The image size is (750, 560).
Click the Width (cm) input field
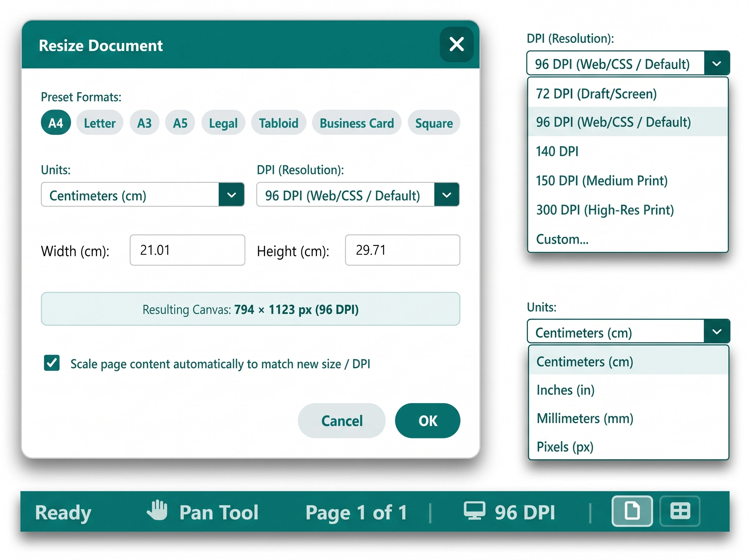187,250
